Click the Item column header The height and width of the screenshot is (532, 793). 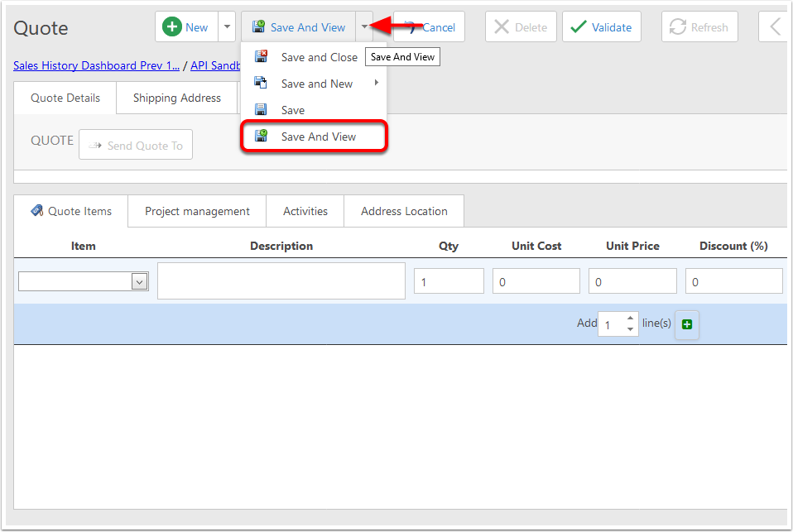(x=83, y=246)
